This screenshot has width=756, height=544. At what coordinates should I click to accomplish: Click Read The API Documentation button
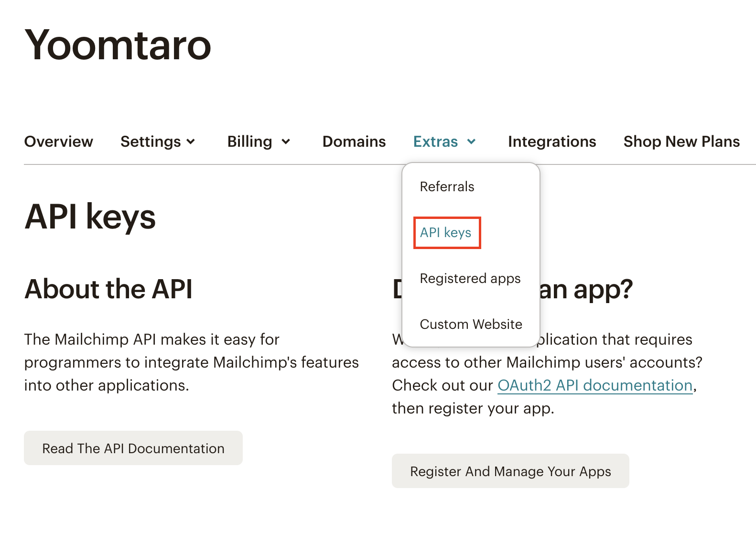click(x=133, y=448)
